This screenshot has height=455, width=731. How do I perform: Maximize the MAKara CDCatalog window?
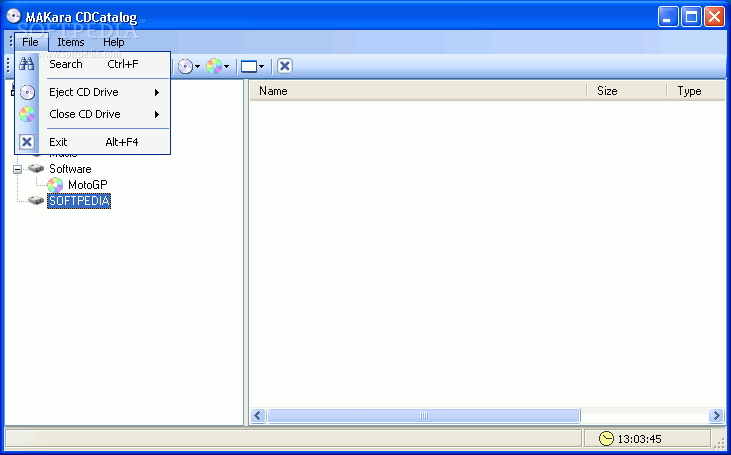coord(691,17)
